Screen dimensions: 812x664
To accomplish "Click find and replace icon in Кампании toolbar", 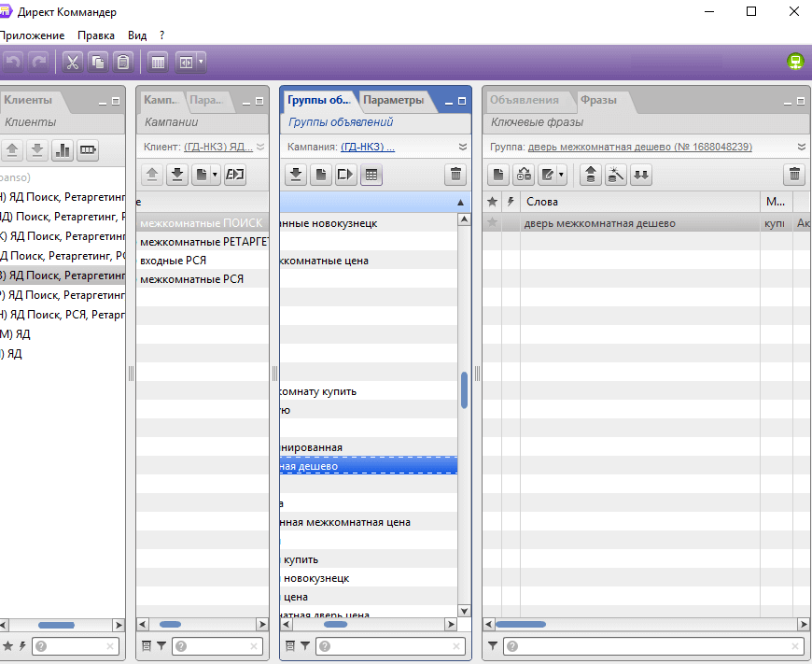I will (235, 175).
